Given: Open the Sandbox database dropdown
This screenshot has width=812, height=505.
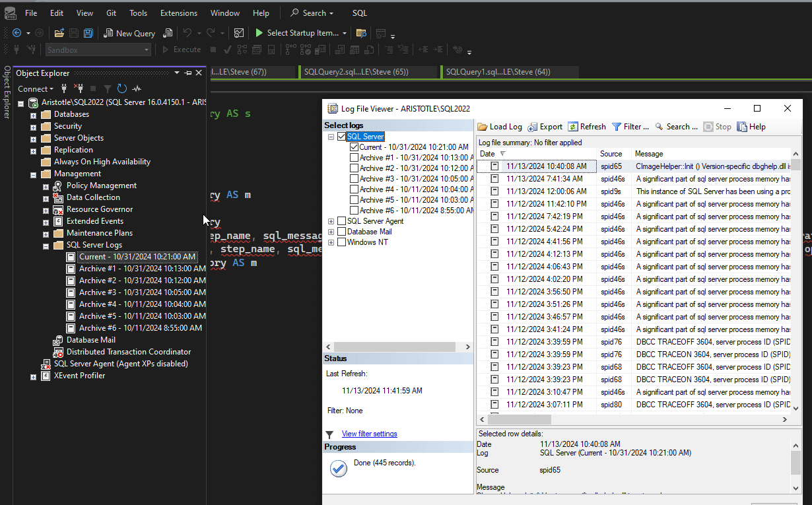Looking at the screenshot, I should pos(147,50).
